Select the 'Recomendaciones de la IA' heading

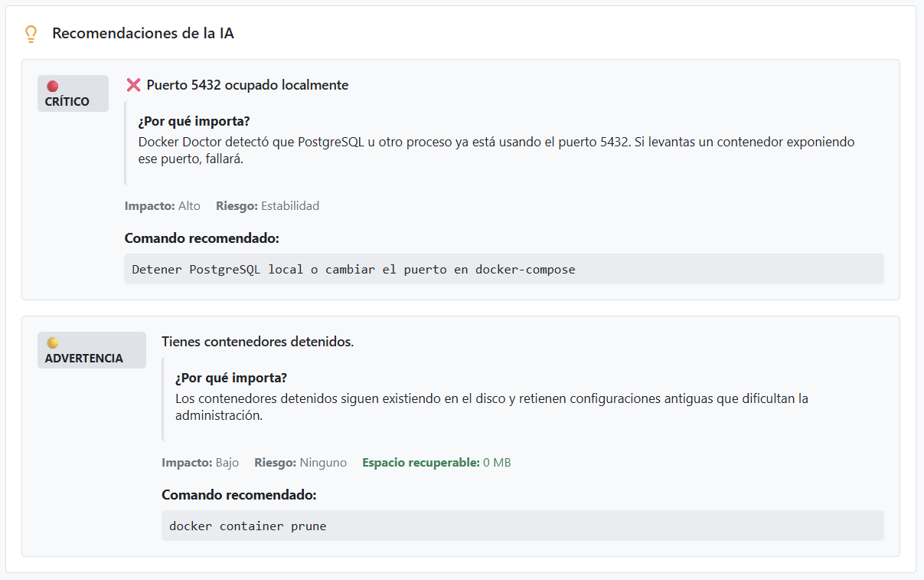tap(143, 34)
